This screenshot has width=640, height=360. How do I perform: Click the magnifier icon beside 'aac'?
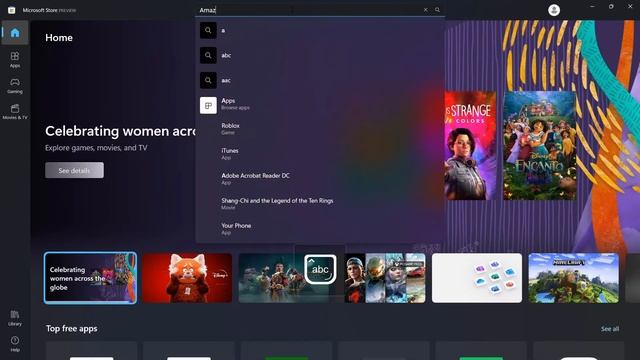coord(208,80)
